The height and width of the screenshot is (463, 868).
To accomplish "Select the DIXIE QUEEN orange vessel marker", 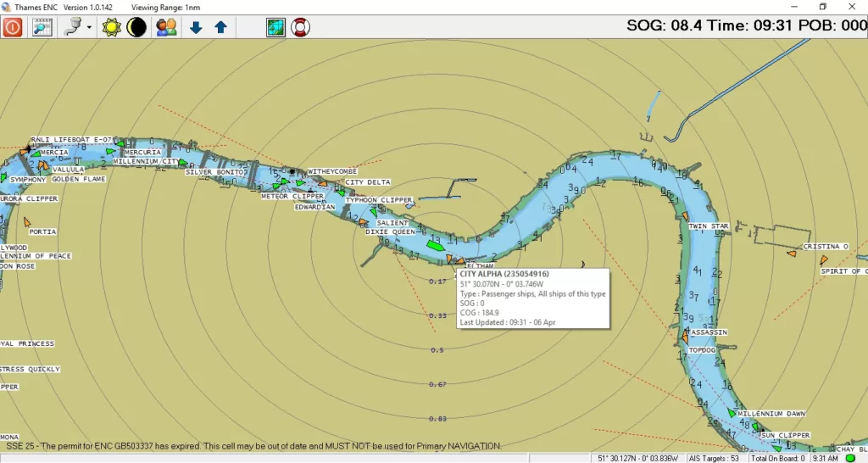I will click(363, 223).
